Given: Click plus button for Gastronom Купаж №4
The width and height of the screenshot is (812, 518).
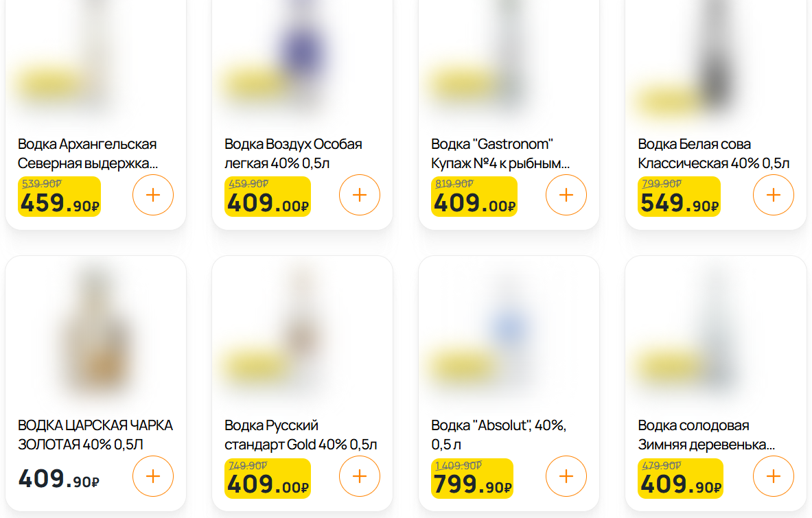Looking at the screenshot, I should [566, 195].
